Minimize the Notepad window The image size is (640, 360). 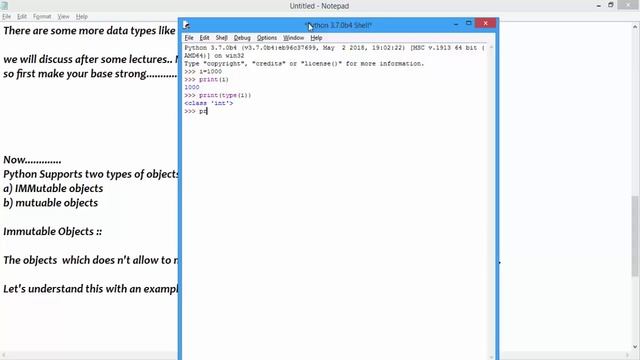(598, 5)
